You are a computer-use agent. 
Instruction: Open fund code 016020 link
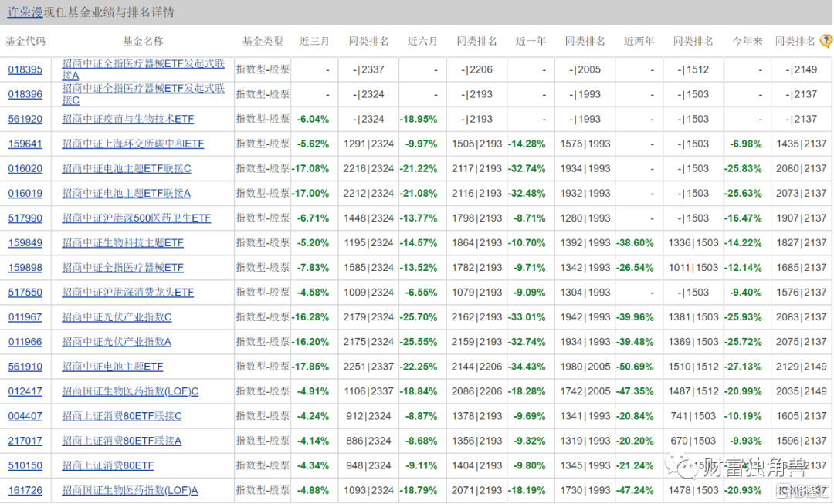click(x=25, y=168)
